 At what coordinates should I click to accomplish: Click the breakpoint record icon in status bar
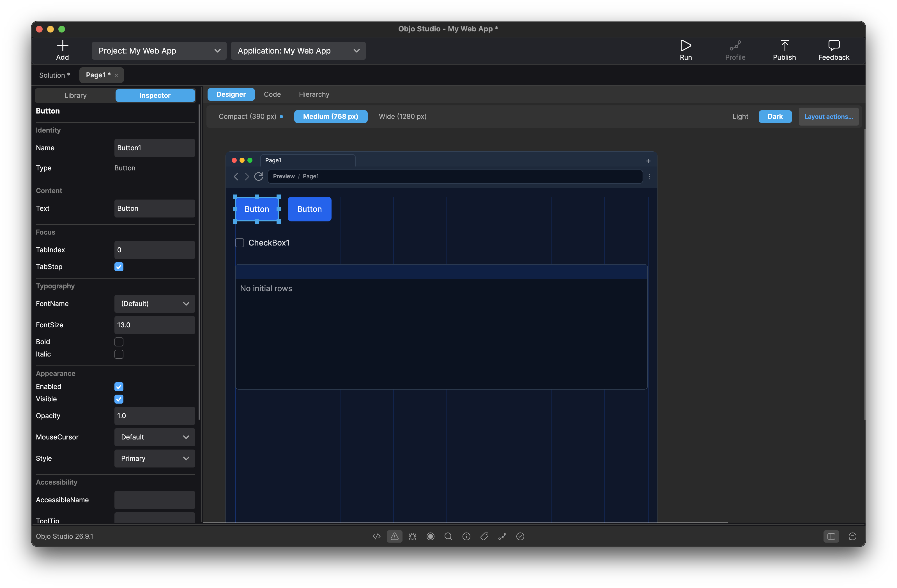coord(431,536)
